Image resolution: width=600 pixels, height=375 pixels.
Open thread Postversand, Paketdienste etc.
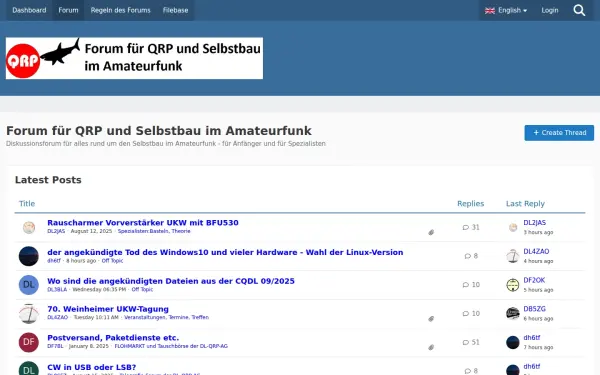pos(113,338)
